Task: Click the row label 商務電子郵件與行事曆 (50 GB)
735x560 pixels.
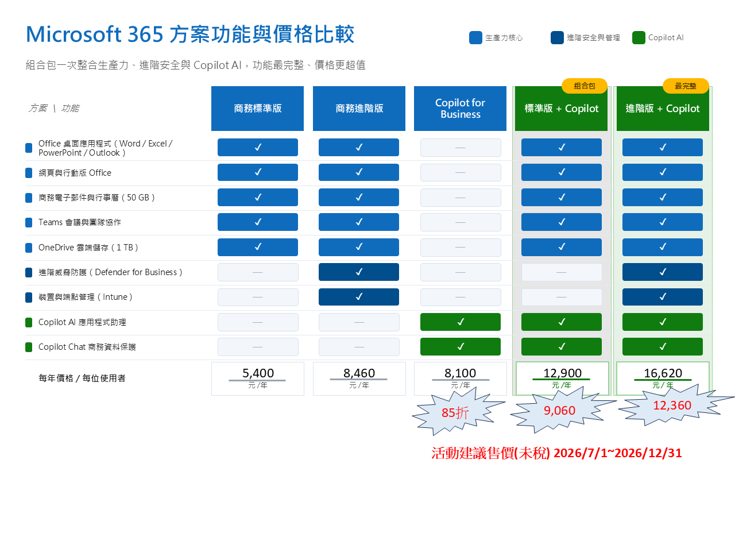Action: (96, 198)
